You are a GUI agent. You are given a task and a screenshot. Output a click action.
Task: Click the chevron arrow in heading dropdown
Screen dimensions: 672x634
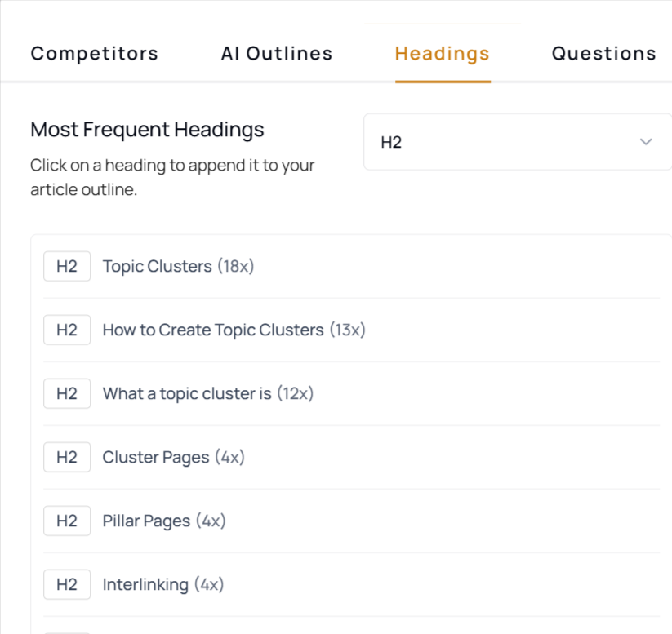646,142
